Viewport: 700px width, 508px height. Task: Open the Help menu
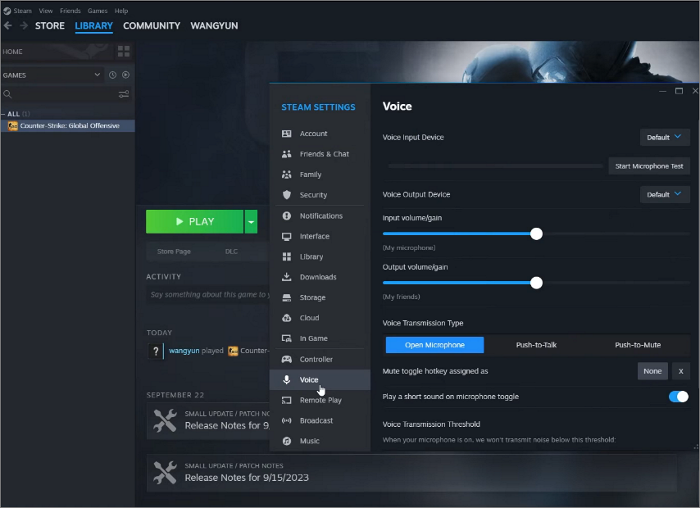click(121, 11)
